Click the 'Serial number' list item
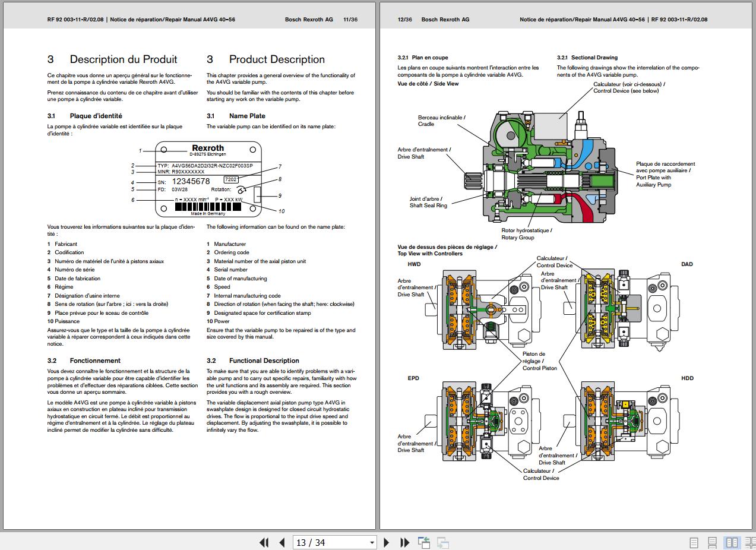 (x=230, y=270)
